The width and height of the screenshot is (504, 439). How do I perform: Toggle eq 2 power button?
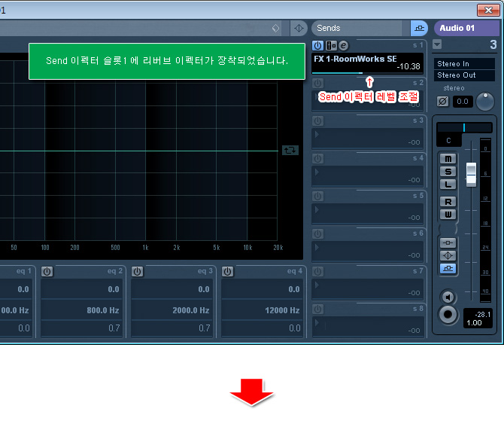tap(47, 272)
